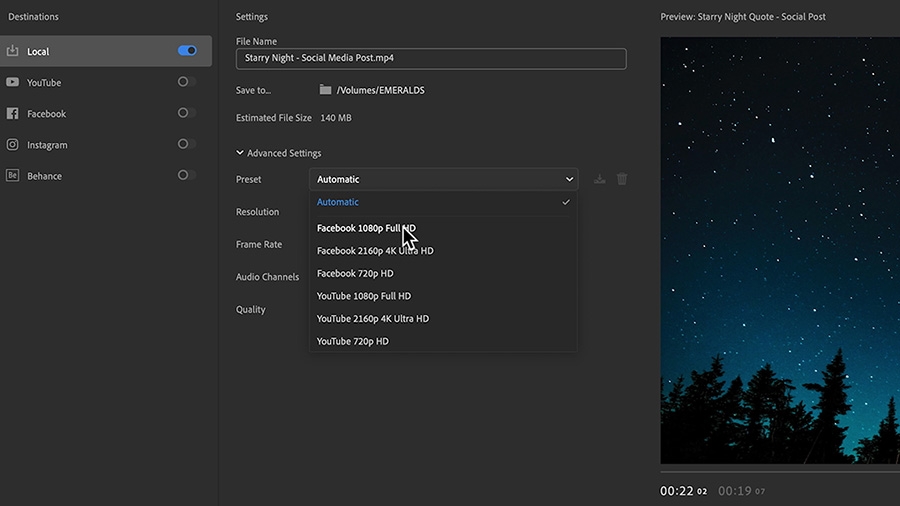900x506 pixels.
Task: Click the Behance logo icon
Action: click(12, 176)
